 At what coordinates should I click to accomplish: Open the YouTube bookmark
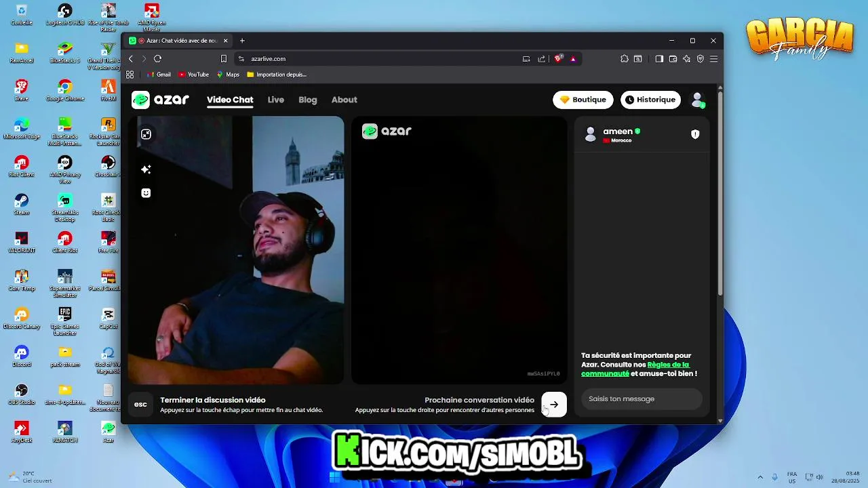point(193,75)
